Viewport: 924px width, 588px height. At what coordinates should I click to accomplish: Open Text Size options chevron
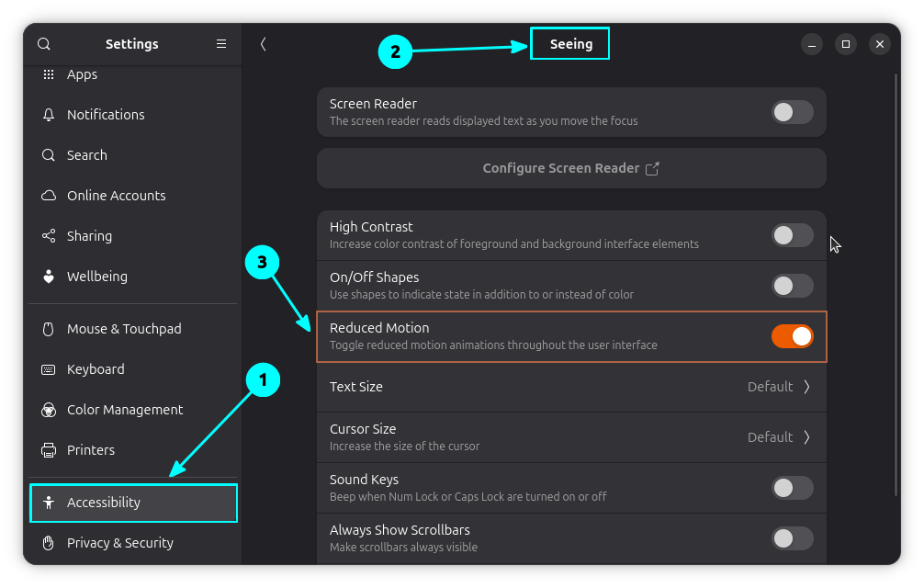point(806,387)
